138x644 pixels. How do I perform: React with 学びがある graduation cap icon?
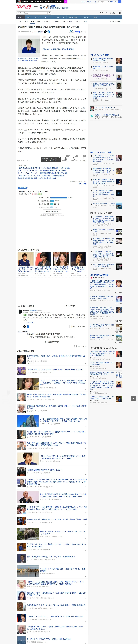(x=66, y=158)
